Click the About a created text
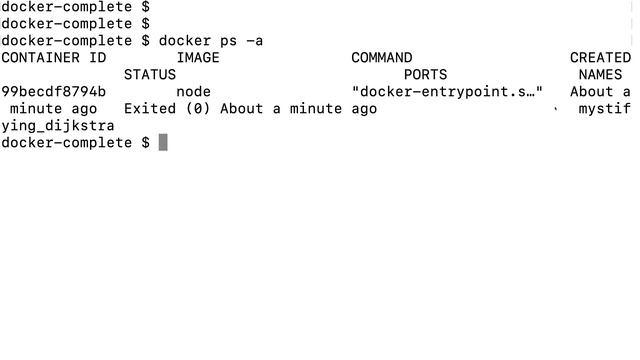Viewport: 640px width, 360px height. (x=600, y=92)
